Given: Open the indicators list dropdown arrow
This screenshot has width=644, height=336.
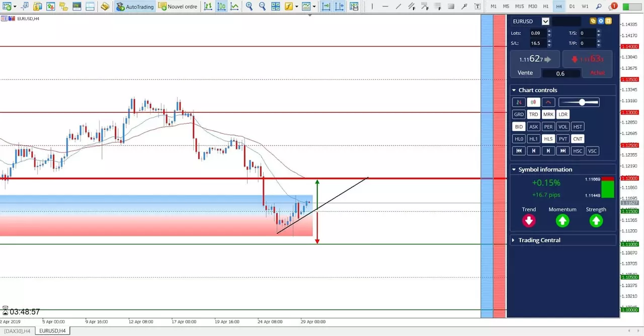Looking at the screenshot, I should [297, 7].
